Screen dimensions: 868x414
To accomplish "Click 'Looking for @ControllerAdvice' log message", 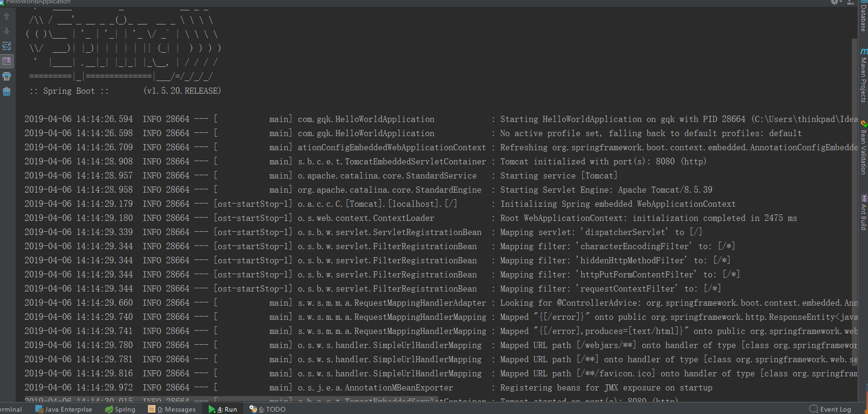I will (679, 303).
